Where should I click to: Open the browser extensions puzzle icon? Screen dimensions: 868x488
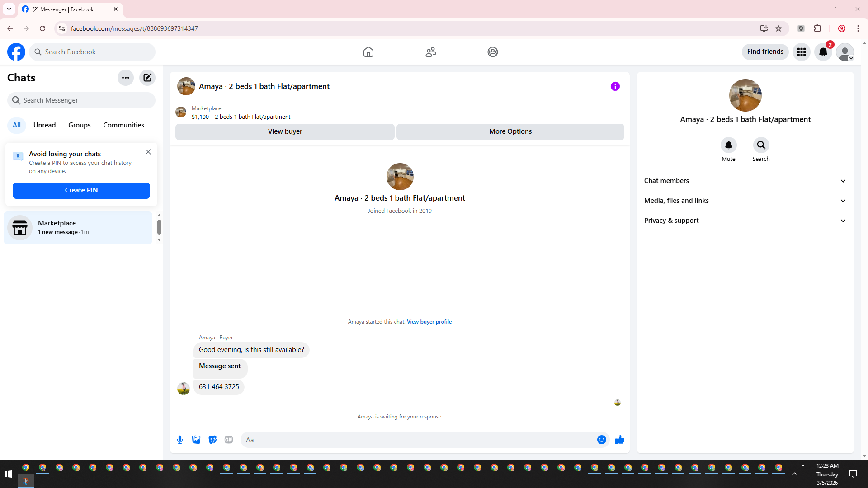818,28
